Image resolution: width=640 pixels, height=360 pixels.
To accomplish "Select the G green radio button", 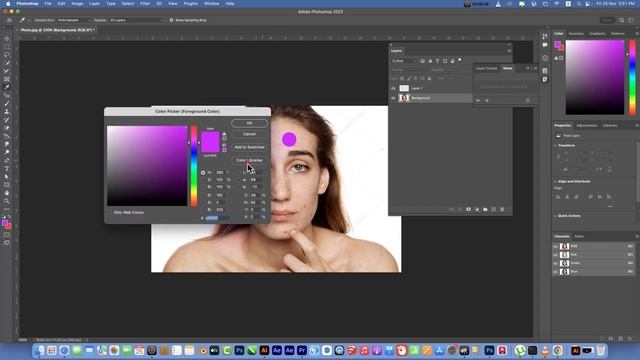I will 203,202.
